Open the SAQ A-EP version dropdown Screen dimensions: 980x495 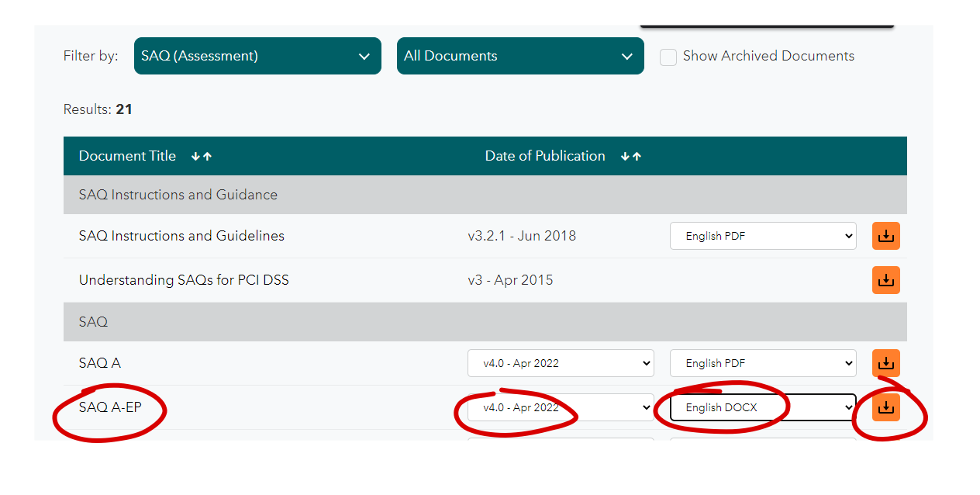(561, 407)
